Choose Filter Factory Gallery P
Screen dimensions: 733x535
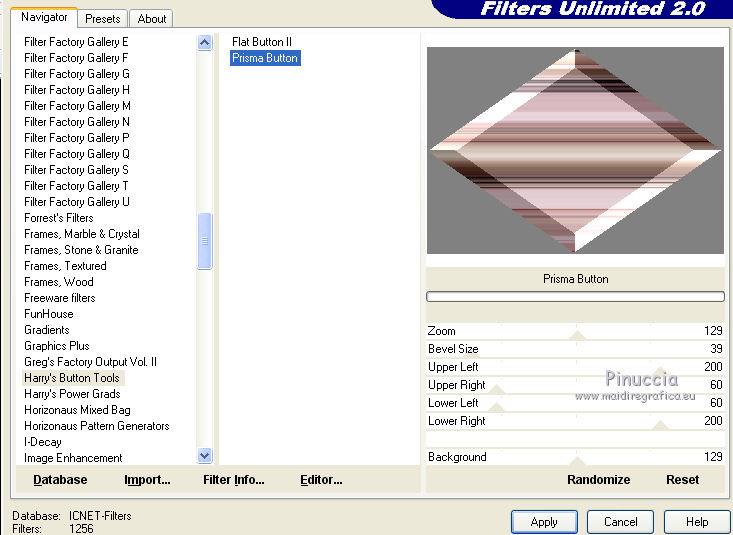click(77, 138)
